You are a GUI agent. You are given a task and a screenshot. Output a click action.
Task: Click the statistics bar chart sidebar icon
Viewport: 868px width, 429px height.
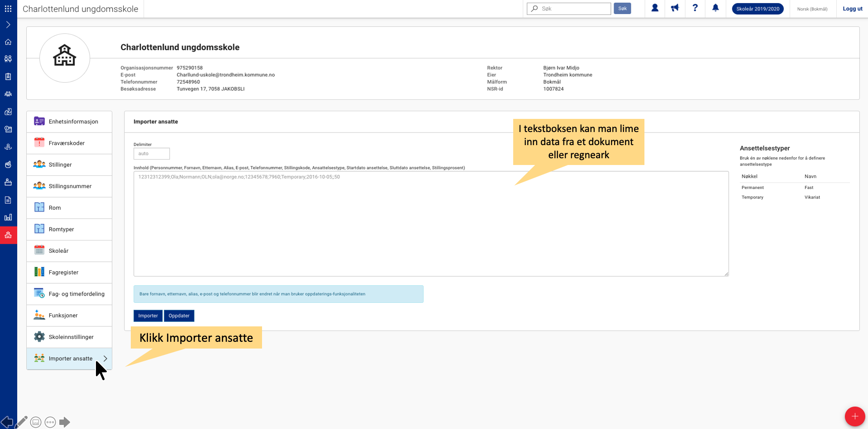coord(8,217)
